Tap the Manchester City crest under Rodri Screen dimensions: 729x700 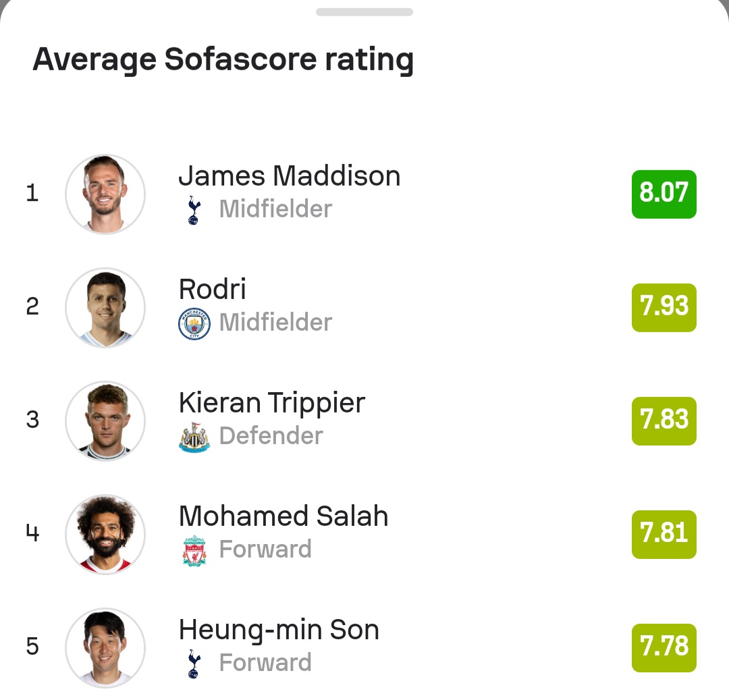194,323
